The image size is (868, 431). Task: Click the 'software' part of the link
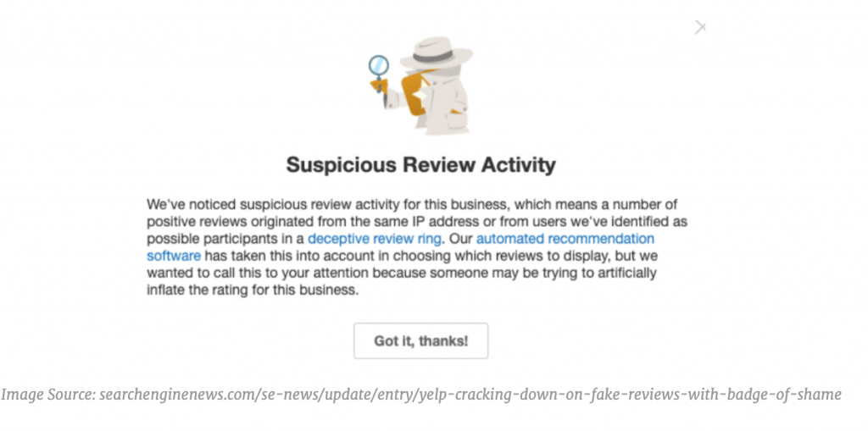(x=173, y=257)
